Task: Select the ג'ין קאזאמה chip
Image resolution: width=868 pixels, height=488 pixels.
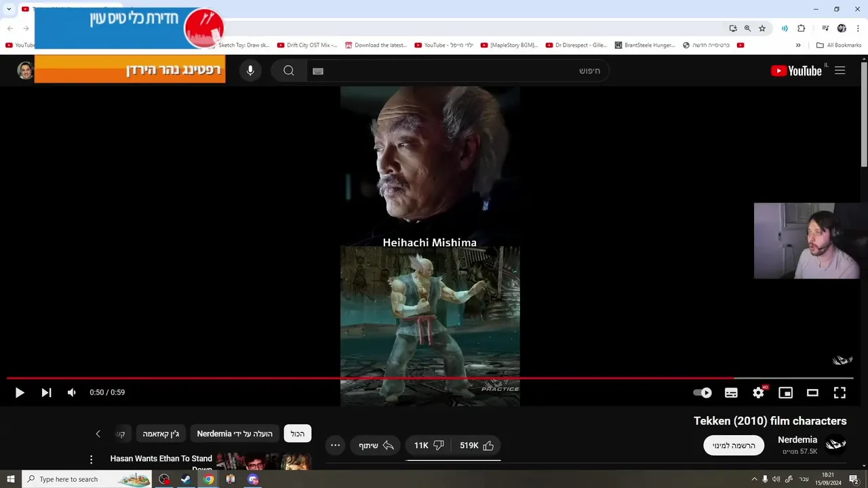Action: pyautogui.click(x=161, y=434)
